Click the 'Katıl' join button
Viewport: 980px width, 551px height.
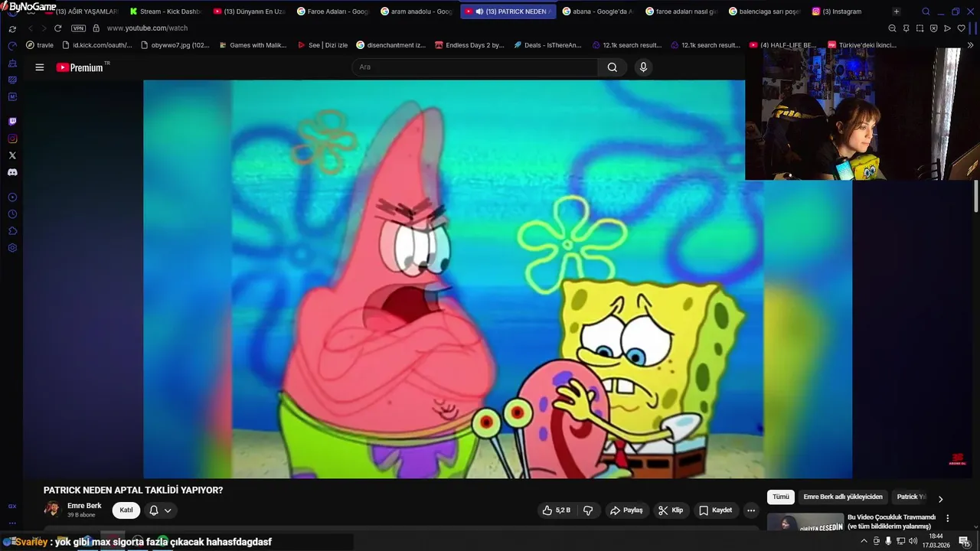[126, 510]
